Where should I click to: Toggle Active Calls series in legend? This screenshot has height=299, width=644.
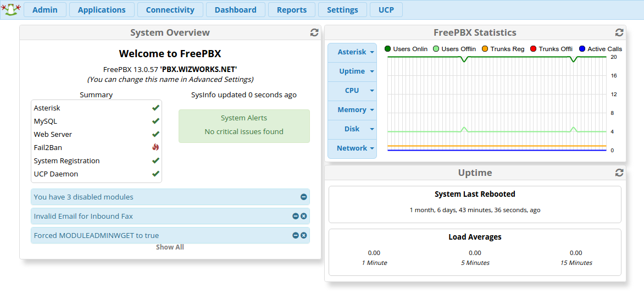pos(600,49)
